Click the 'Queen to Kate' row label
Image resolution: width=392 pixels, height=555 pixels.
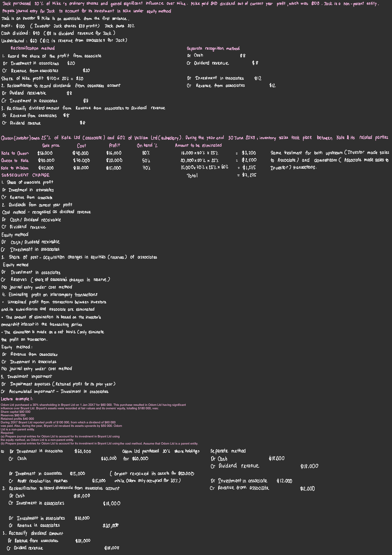[x=15, y=161]
